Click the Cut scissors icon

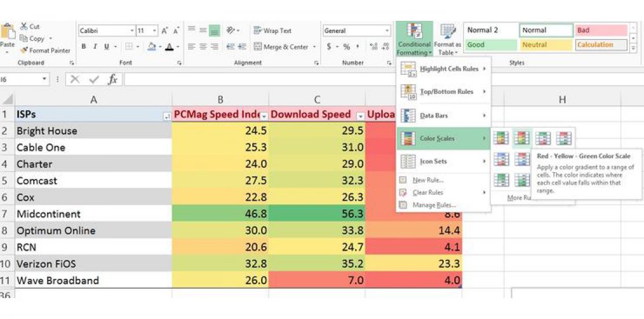(24, 27)
